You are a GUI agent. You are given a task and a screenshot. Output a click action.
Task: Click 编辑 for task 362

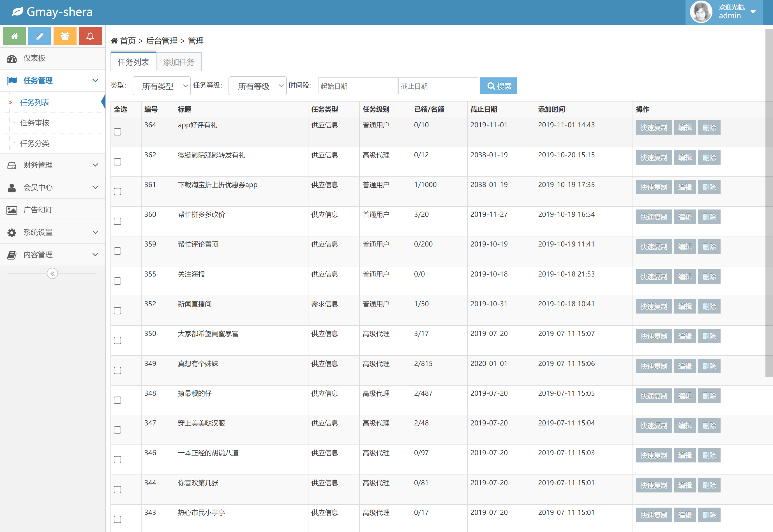[685, 158]
